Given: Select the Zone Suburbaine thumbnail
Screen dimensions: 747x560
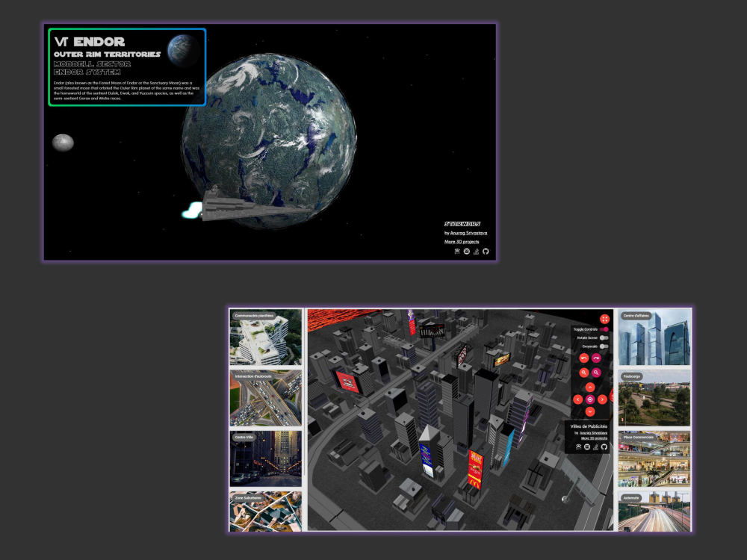Looking at the screenshot, I should 266,511.
